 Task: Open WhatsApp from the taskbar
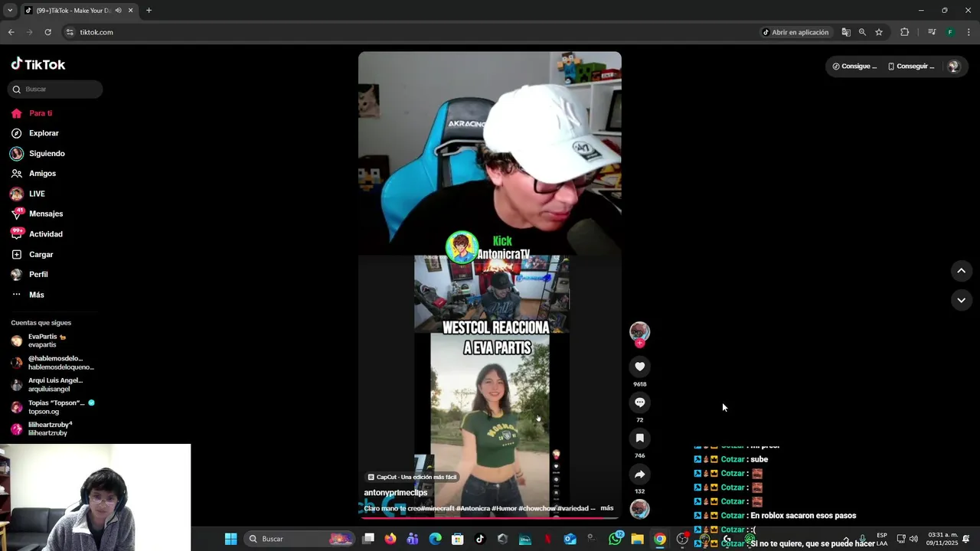[616, 539]
